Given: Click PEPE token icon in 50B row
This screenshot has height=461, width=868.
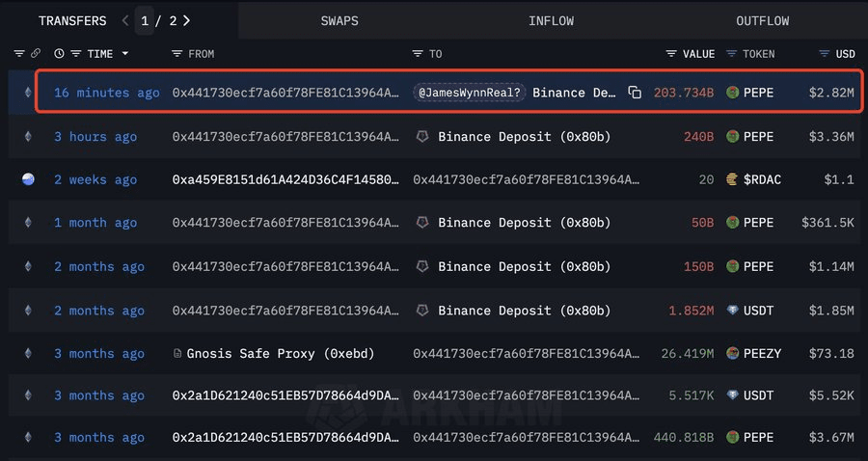Looking at the screenshot, I should 732,223.
